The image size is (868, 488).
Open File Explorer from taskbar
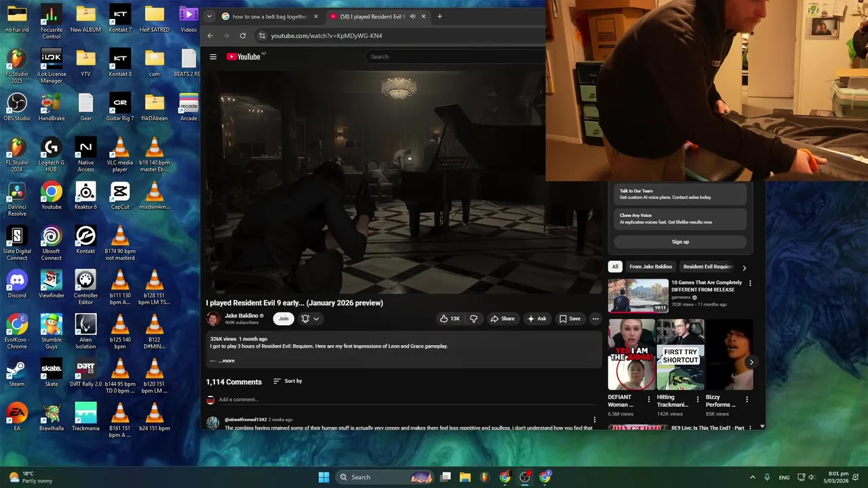tap(465, 477)
